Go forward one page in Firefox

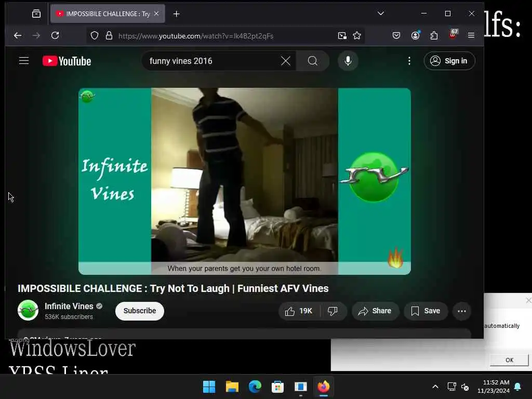(36, 35)
